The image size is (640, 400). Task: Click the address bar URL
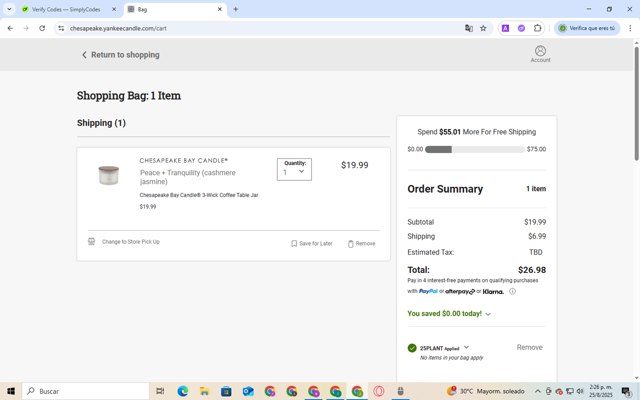118,28
